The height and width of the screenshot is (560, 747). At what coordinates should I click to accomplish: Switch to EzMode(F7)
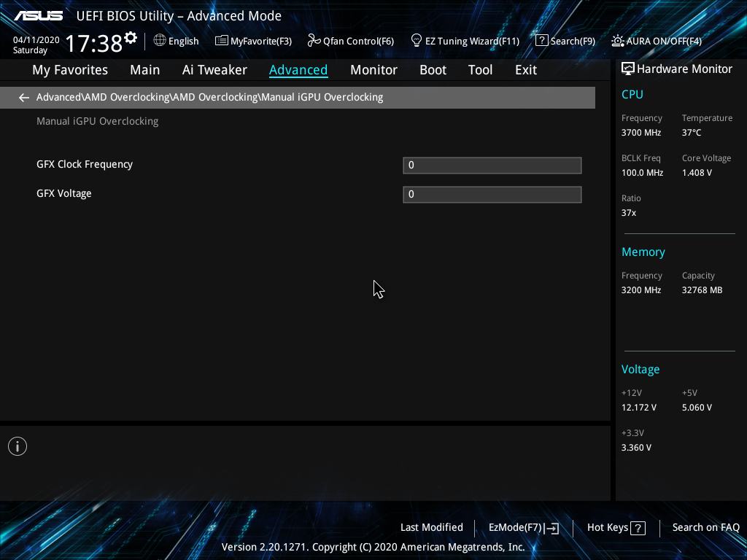click(x=515, y=528)
